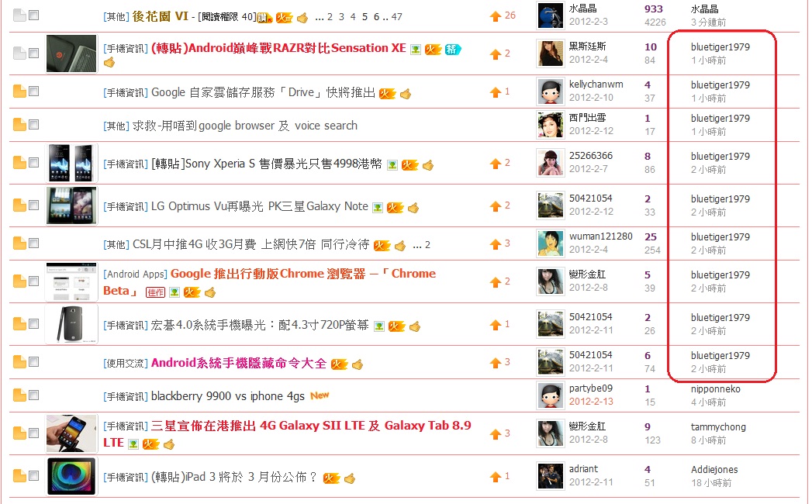Click the fire hot icon on LG Optimus Vu thread
This screenshot has width=812, height=504.
(x=395, y=208)
